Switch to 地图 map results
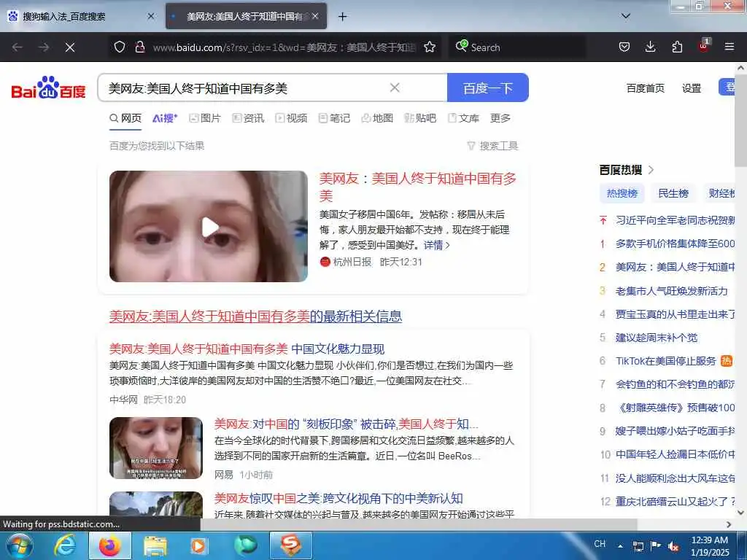Image resolution: width=747 pixels, height=560 pixels. (377, 118)
